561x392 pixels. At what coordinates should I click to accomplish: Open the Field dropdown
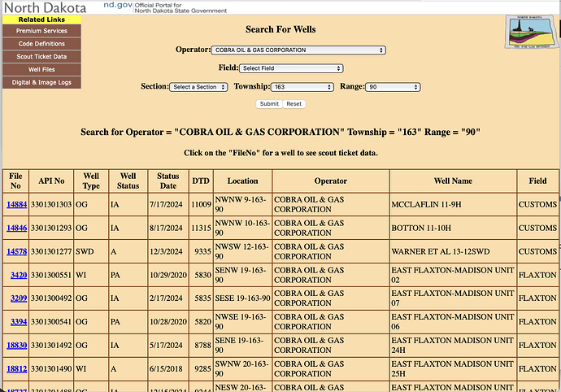tap(291, 68)
